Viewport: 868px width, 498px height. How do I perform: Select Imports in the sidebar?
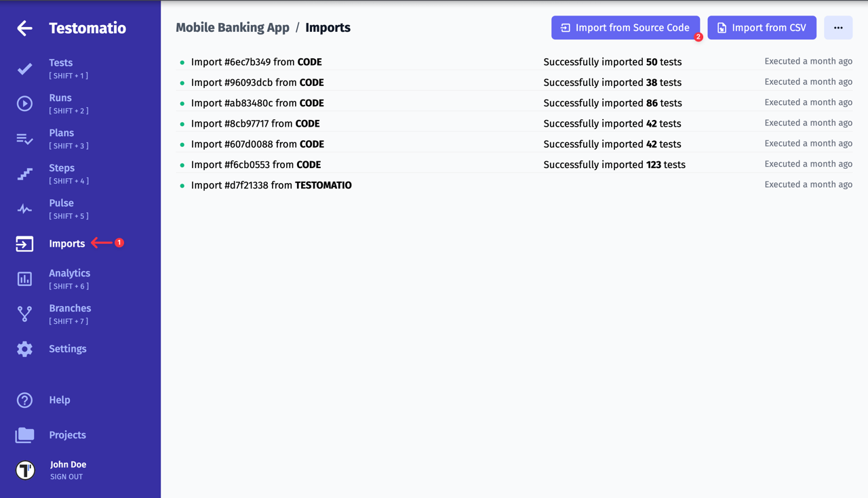pyautogui.click(x=66, y=244)
